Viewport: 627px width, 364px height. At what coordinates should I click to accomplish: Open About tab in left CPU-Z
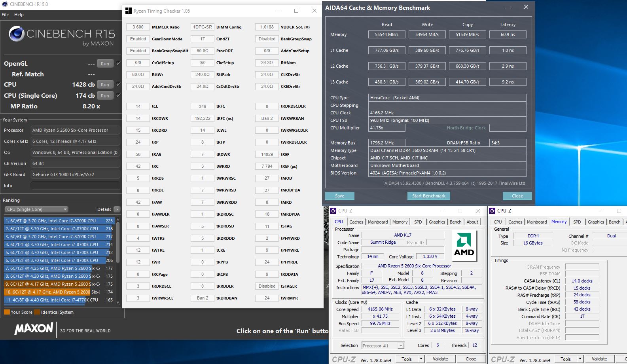pos(472,222)
